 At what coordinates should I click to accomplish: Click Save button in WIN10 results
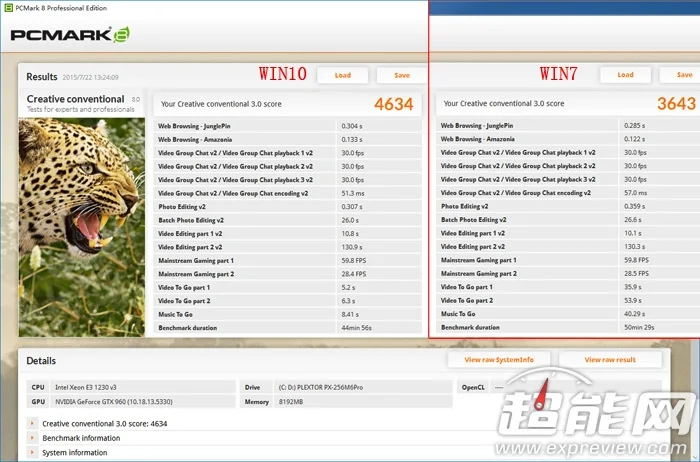pos(401,75)
